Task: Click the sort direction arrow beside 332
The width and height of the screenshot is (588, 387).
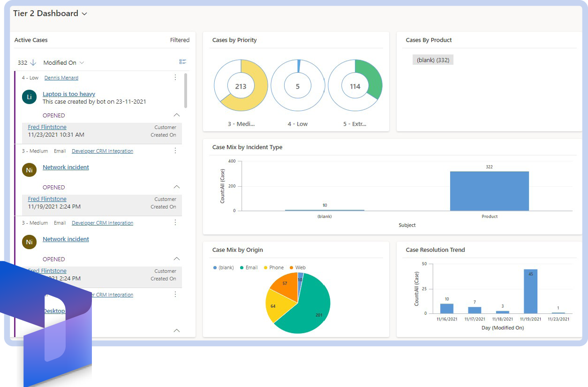Action: (33, 63)
